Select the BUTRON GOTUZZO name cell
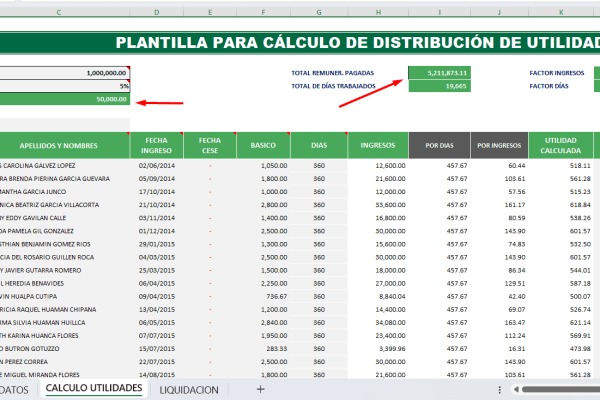This screenshot has width=600, height=400. (65, 349)
